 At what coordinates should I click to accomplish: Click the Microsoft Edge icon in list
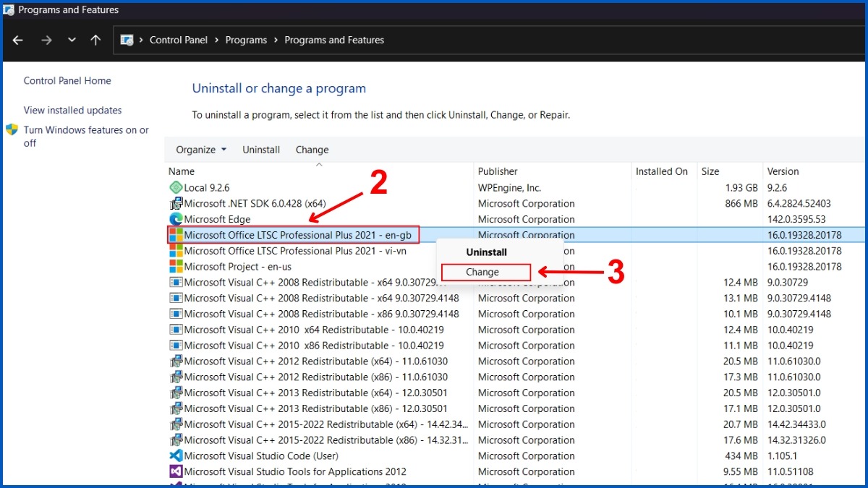[x=176, y=219]
